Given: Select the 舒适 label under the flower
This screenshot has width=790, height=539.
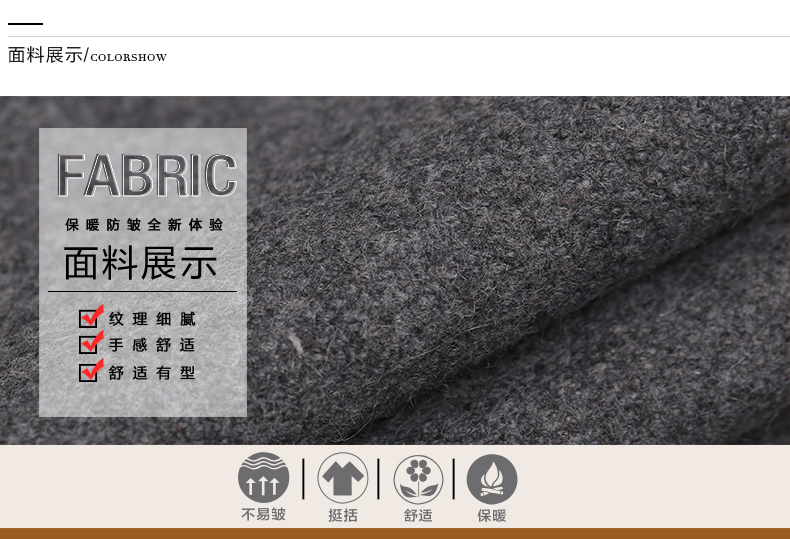Looking at the screenshot, I should (x=418, y=516).
